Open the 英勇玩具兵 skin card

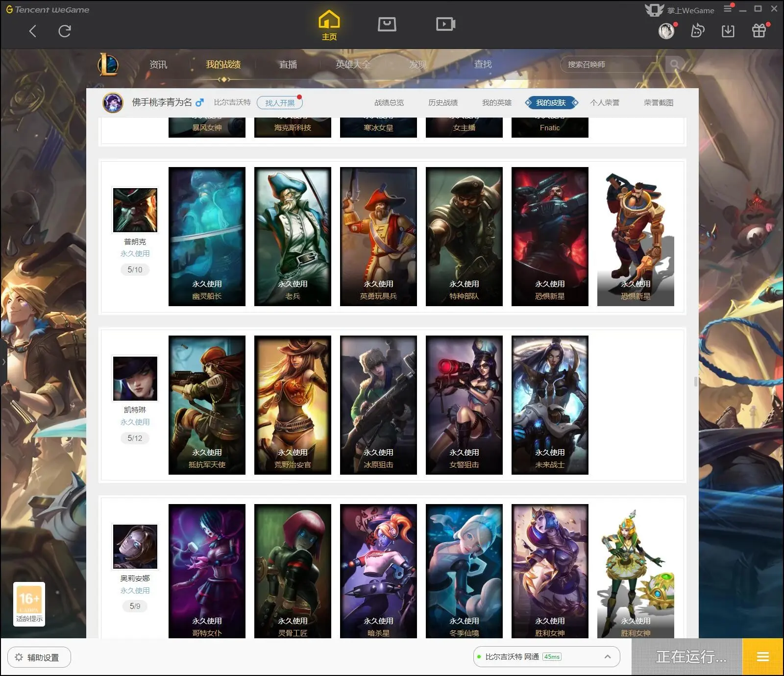click(x=378, y=237)
